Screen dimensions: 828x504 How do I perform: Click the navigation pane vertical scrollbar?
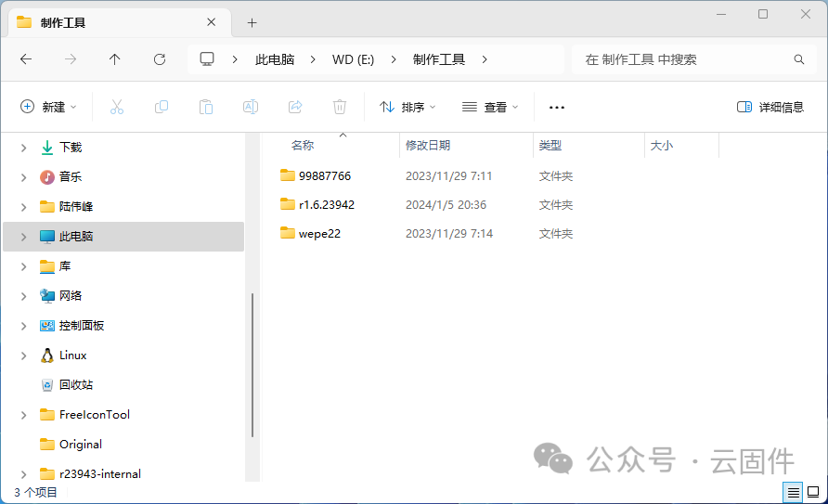tap(252, 365)
